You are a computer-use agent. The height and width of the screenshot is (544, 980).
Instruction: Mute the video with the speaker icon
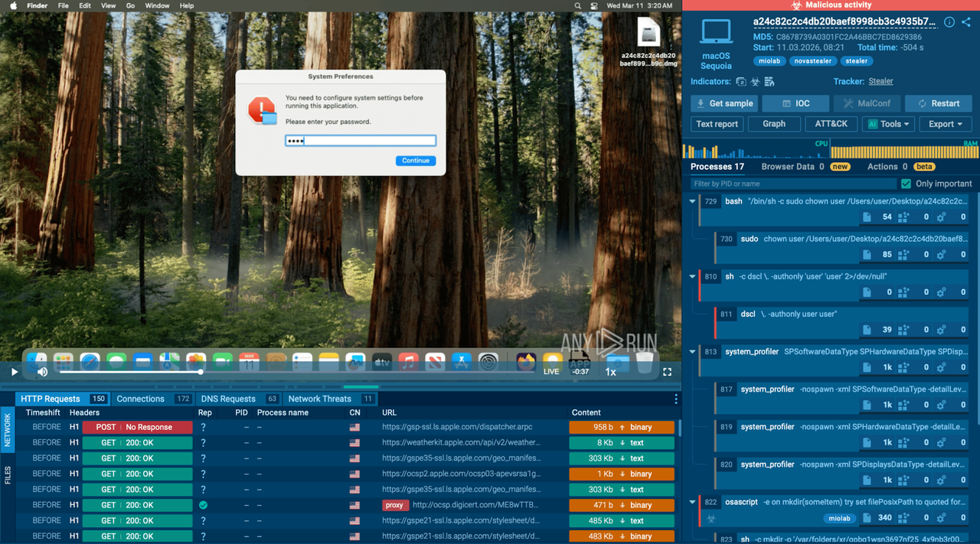[x=43, y=372]
